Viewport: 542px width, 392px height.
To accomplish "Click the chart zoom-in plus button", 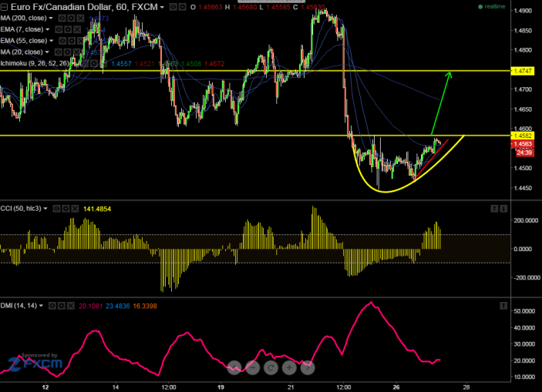I will (289, 368).
